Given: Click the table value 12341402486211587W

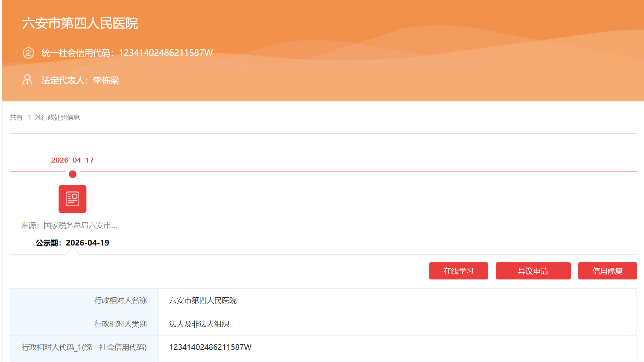Looking at the screenshot, I should point(210,347).
